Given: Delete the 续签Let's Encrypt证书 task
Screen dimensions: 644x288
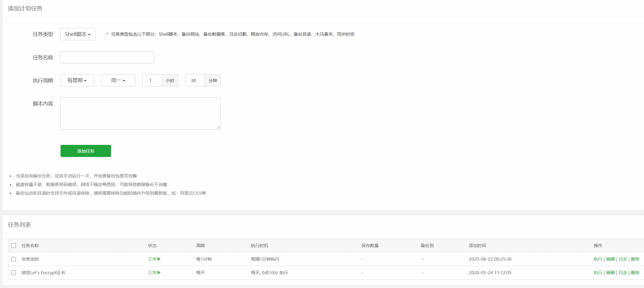Looking at the screenshot, I should tap(635, 273).
